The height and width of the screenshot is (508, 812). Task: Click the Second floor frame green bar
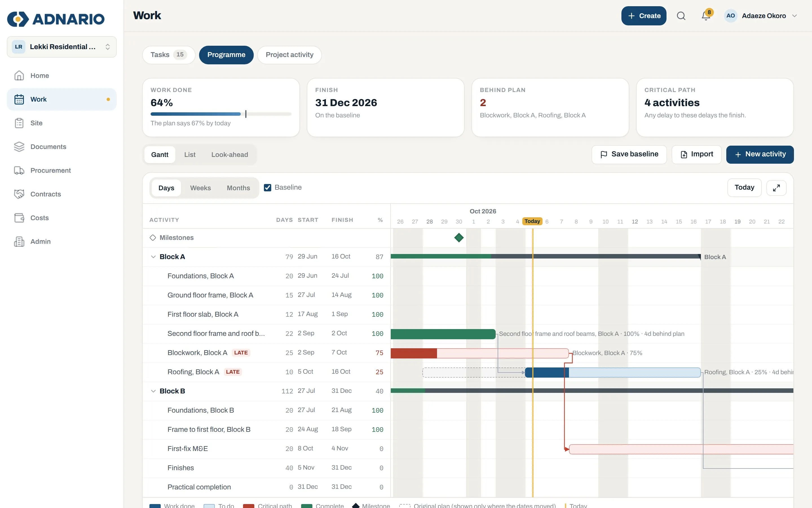(443, 334)
